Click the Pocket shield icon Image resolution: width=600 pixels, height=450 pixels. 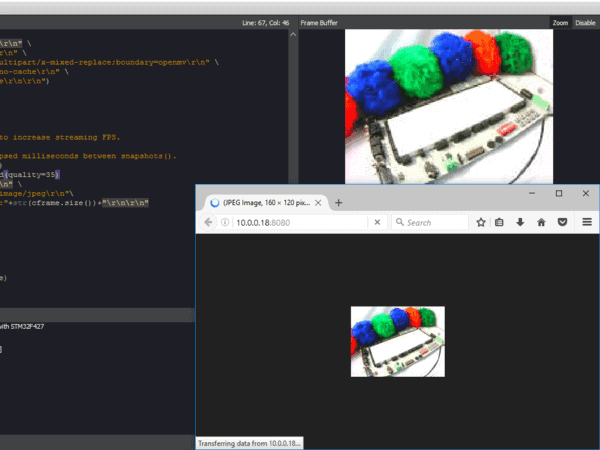pos(562,222)
